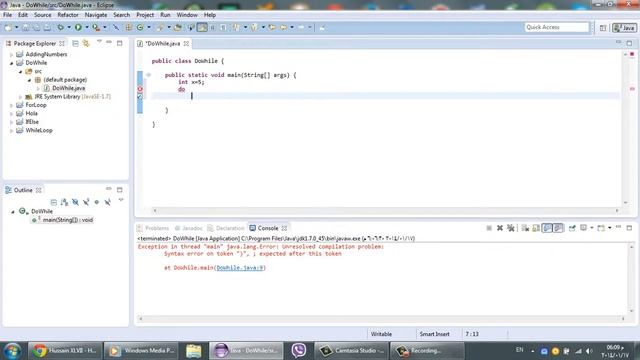The height and width of the screenshot is (360, 640).
Task: Select the (default package) node
Action: (x=65, y=80)
